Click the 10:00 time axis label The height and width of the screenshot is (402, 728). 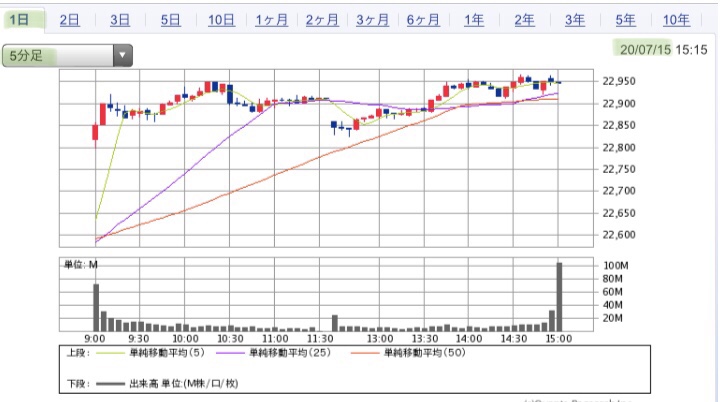point(185,339)
